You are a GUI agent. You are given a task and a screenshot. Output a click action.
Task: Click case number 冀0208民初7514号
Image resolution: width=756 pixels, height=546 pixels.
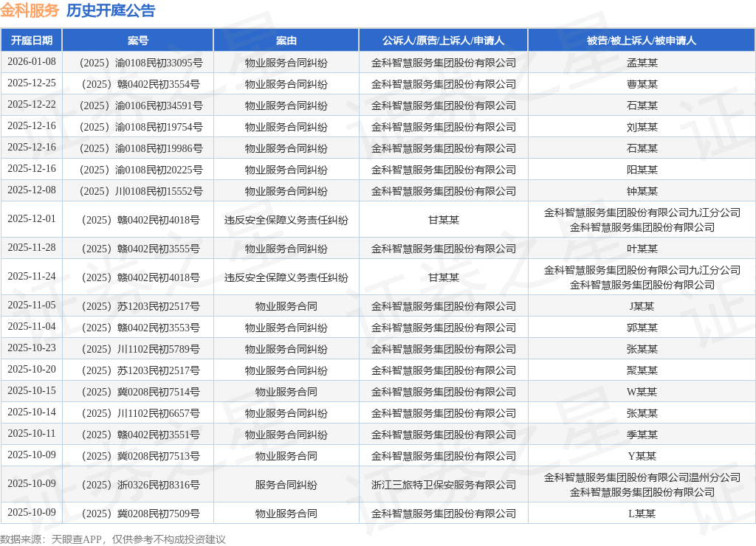[x=141, y=392]
